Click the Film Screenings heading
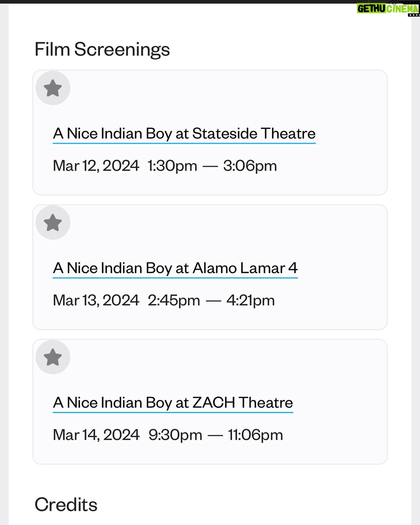This screenshot has height=525, width=420. coord(102,49)
